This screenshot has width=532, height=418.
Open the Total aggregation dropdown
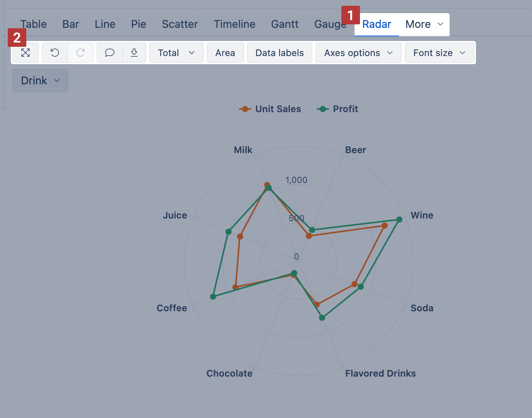click(176, 53)
